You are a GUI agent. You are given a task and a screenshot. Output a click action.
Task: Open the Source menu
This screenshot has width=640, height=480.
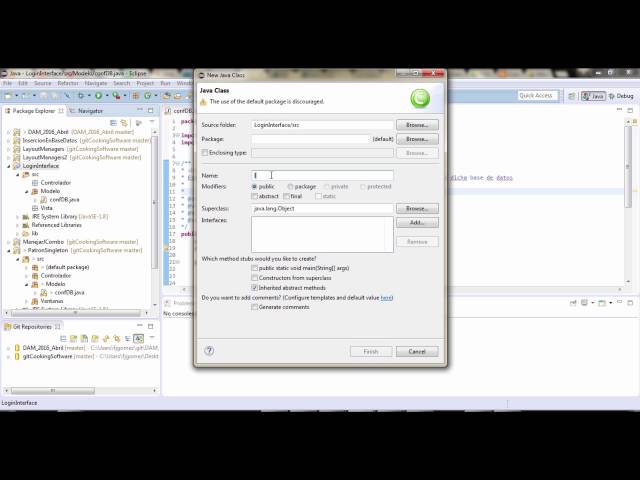[x=43, y=83]
